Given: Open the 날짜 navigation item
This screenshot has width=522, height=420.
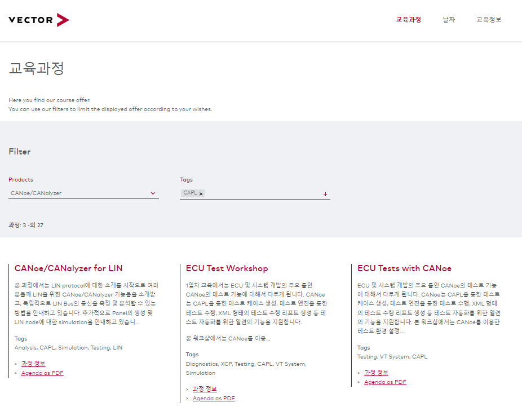Looking at the screenshot, I should (449, 20).
